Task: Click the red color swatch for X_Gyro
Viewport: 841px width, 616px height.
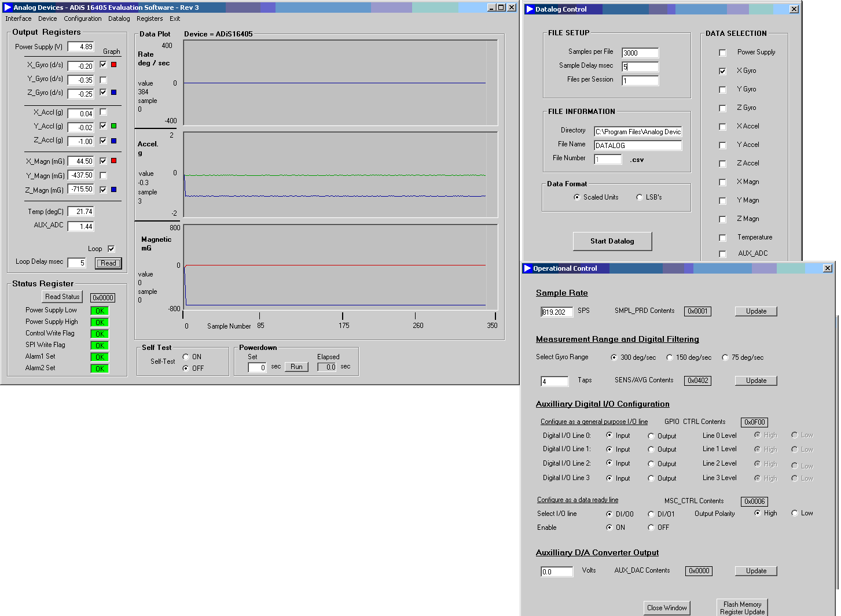Action: coord(113,65)
